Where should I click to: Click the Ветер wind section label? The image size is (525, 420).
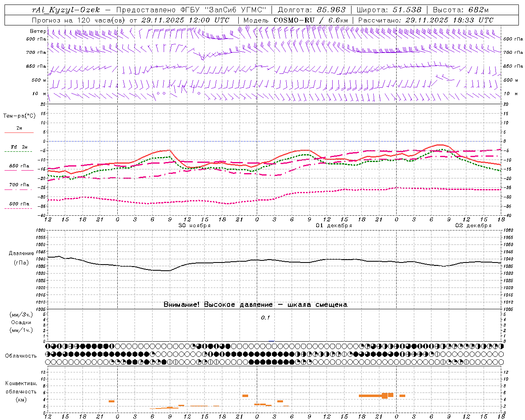[38, 31]
